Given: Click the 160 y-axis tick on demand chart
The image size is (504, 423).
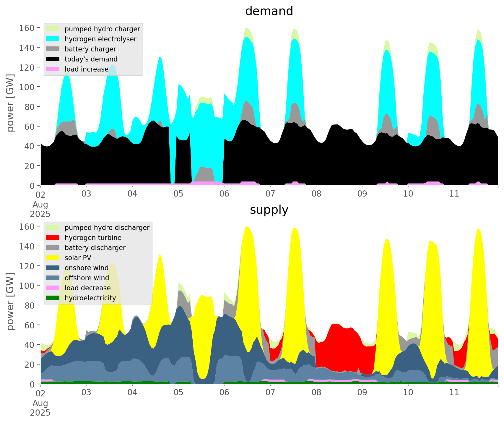Looking at the screenshot, I should [x=27, y=28].
